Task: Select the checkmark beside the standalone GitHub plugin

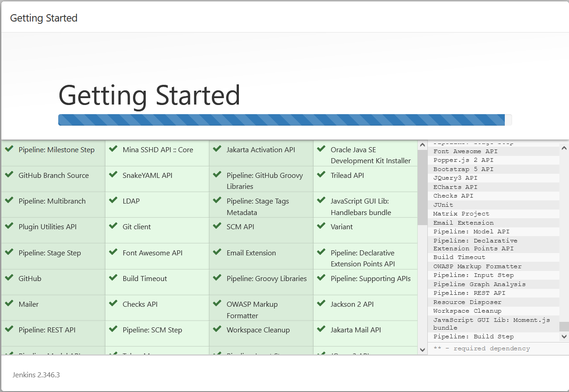Action: (x=9, y=277)
